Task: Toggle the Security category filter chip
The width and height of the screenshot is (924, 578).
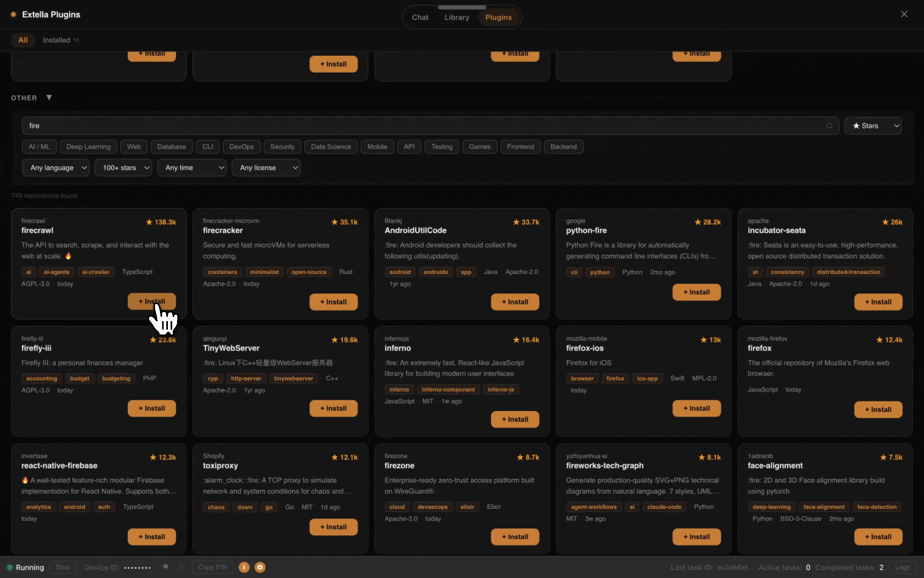Action: click(282, 147)
